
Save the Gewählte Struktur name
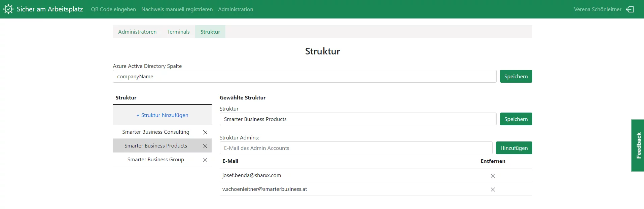point(516,119)
